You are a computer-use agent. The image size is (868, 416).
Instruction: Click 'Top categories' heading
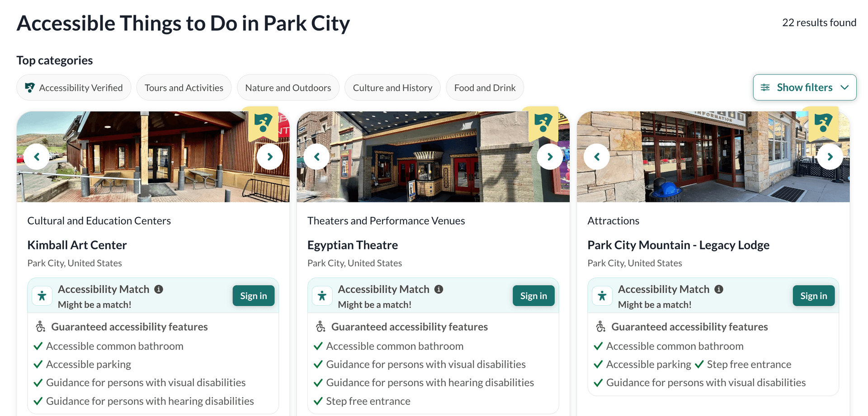pos(55,61)
